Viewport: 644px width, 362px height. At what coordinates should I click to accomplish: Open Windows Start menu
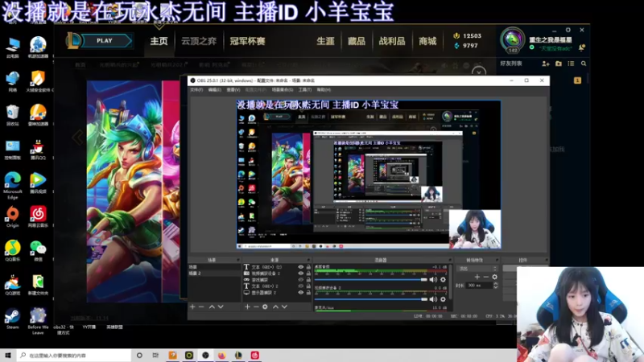[x=8, y=355]
